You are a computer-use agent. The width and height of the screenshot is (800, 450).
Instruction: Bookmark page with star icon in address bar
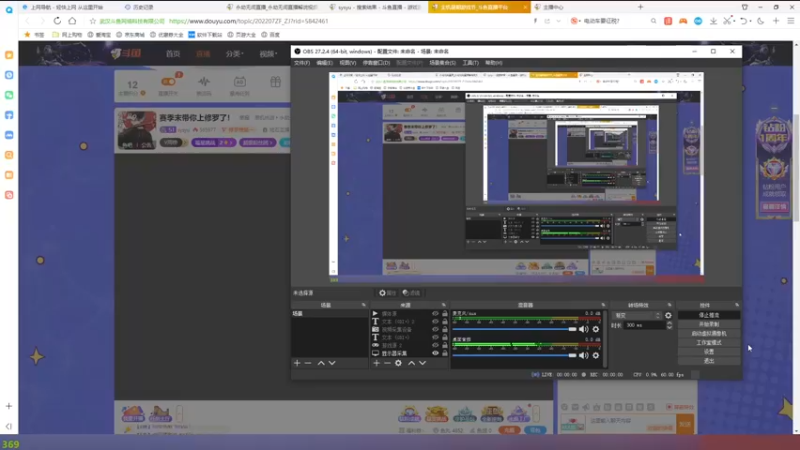[x=92, y=21]
